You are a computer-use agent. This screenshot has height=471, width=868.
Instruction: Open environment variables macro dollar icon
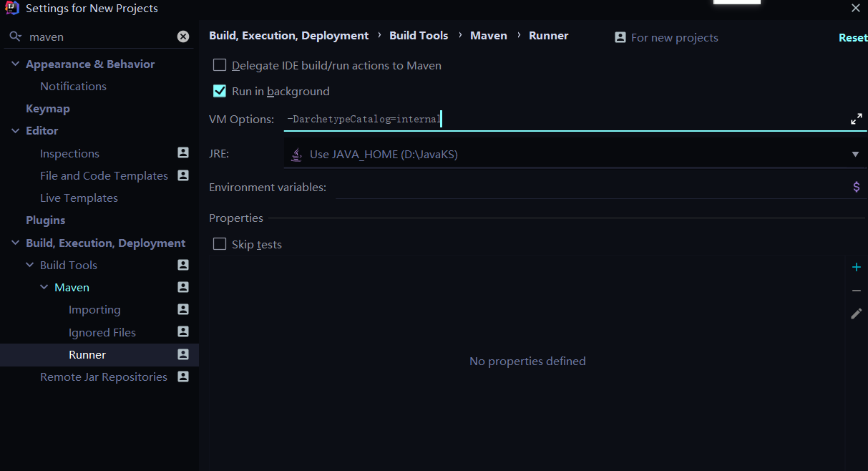click(857, 187)
